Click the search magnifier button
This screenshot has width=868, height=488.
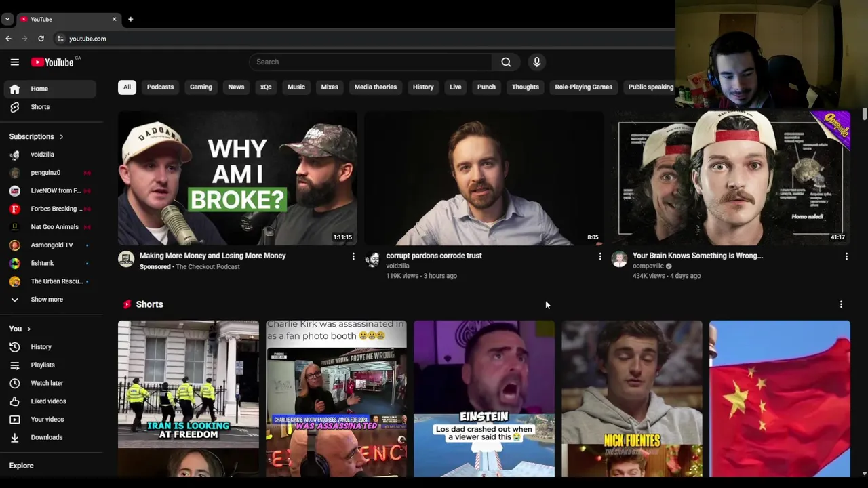506,62
